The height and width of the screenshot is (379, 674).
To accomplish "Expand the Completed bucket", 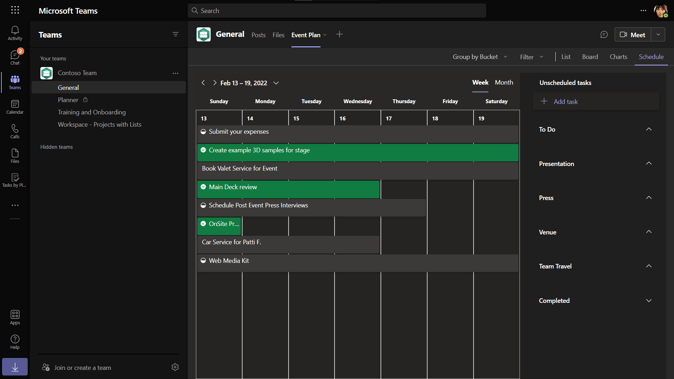I will (x=649, y=300).
